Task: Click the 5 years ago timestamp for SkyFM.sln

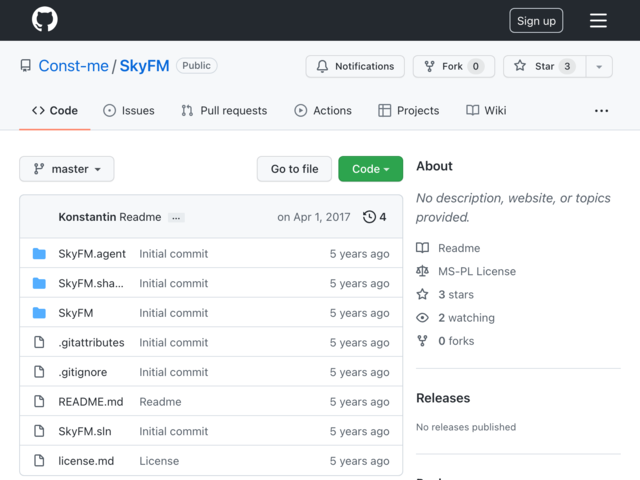Action: [x=359, y=431]
